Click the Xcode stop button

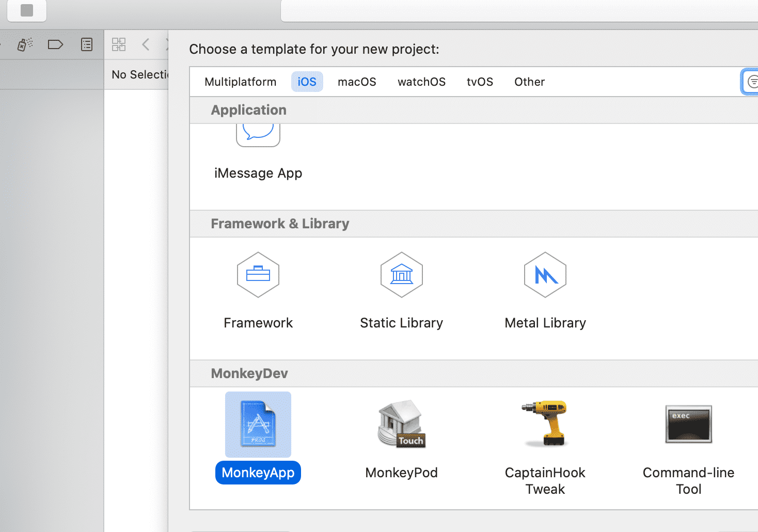pyautogui.click(x=27, y=10)
